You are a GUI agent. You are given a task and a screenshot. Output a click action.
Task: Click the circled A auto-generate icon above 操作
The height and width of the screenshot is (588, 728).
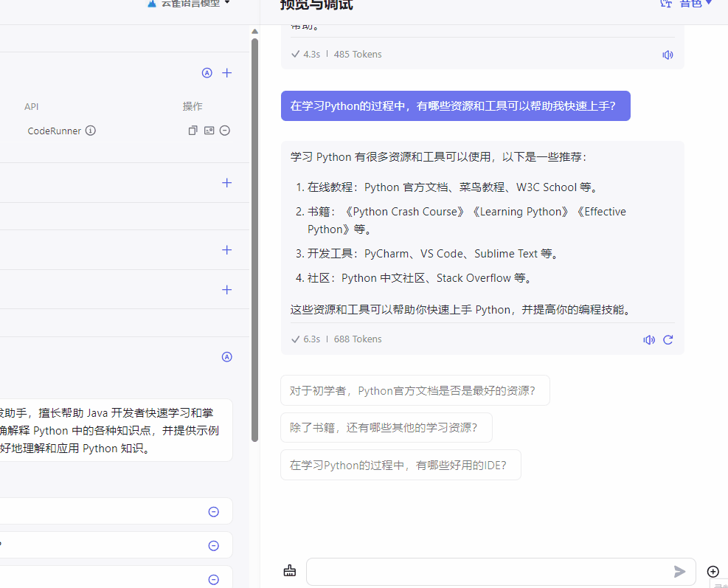point(207,72)
